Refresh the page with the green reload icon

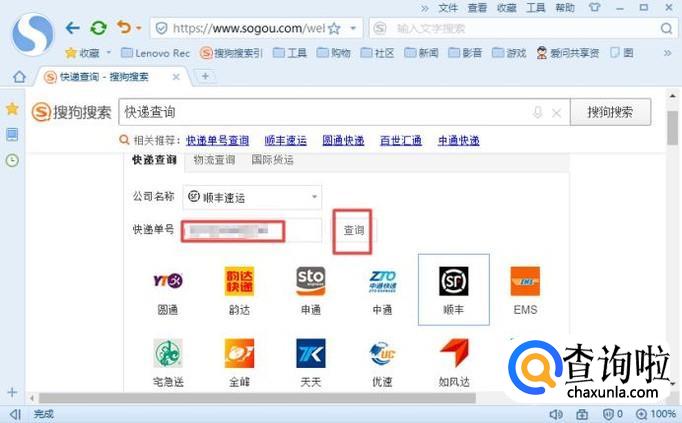pos(98,28)
